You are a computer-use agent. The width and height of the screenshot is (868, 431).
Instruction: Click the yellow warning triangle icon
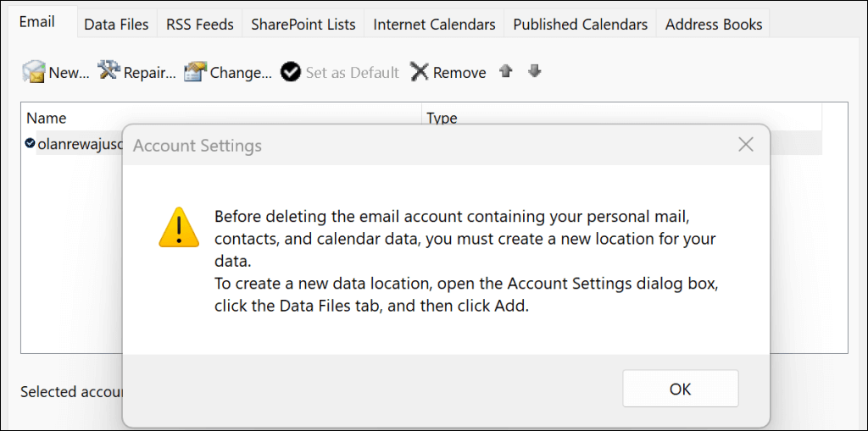click(179, 227)
